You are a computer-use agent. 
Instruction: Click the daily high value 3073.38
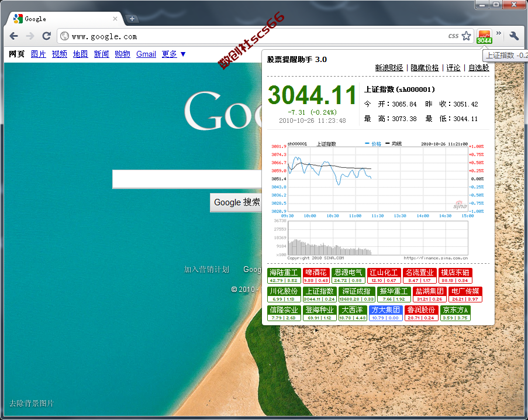(404, 119)
